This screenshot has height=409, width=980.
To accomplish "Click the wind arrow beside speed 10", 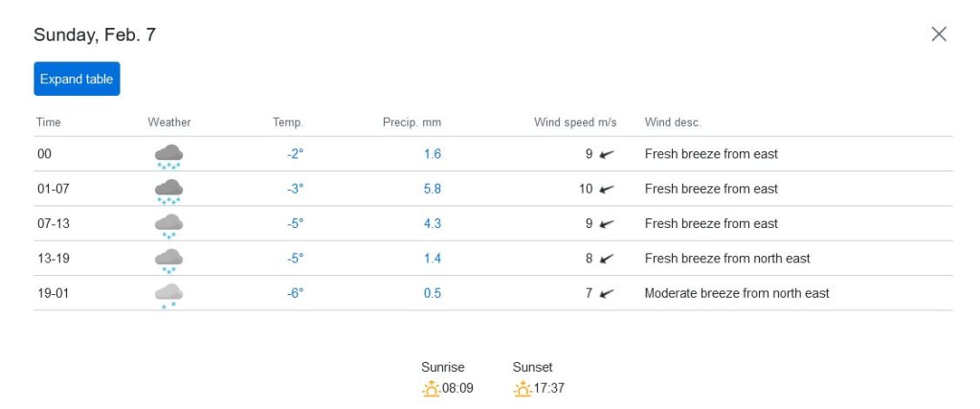I will 606,189.
